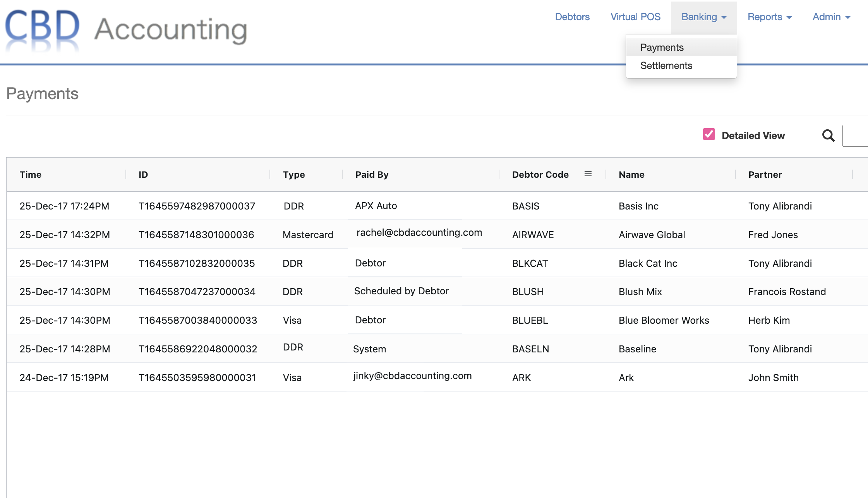Screen dimensions: 868x498
Task: Click the Name column header
Action: [631, 174]
